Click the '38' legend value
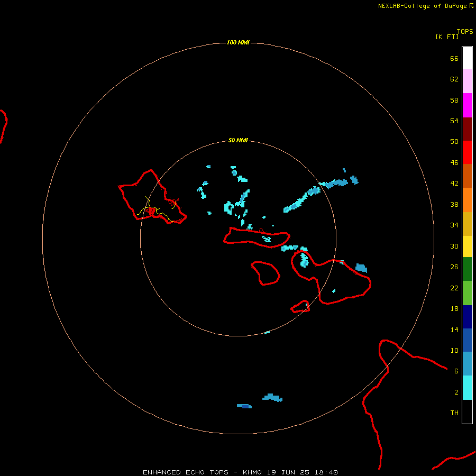Screen dimensions: 476x476 454,204
